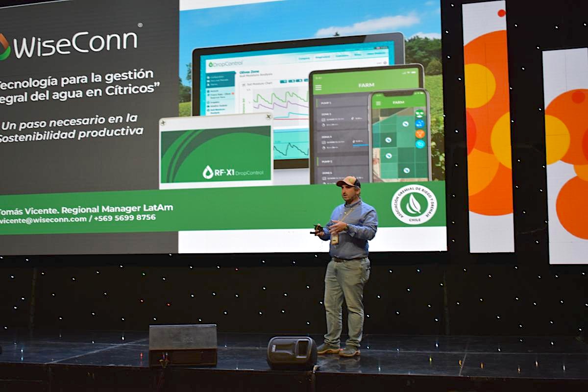Screen dimensions: 588x392
Task: Click the FARM title on the phone
Action: (x=398, y=102)
